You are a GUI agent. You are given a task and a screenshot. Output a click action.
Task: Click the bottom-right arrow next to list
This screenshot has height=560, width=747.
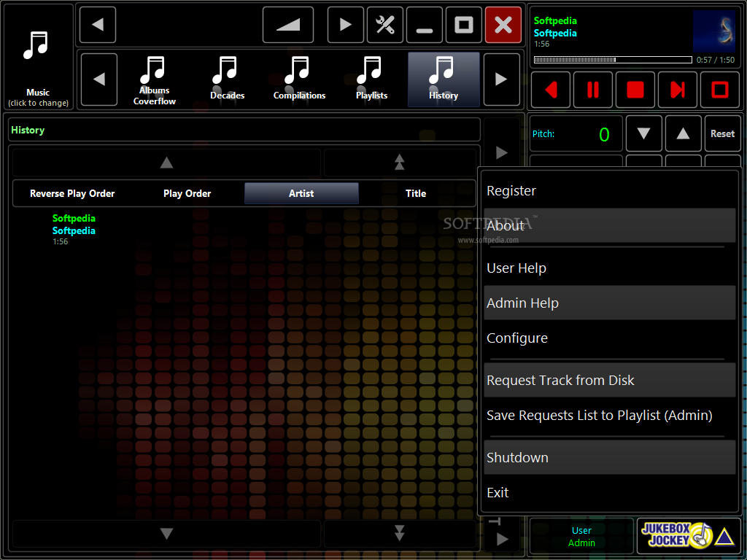[502, 539]
